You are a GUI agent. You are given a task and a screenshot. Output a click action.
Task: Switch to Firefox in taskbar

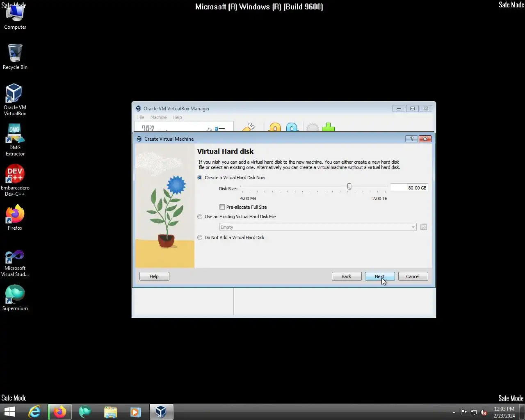click(x=60, y=412)
